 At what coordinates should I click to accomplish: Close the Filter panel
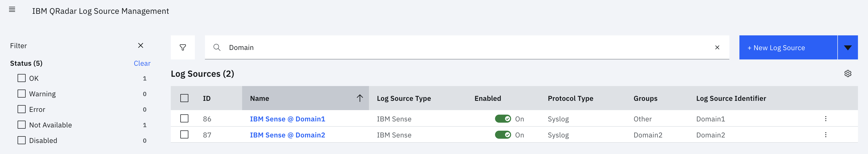coord(140,45)
